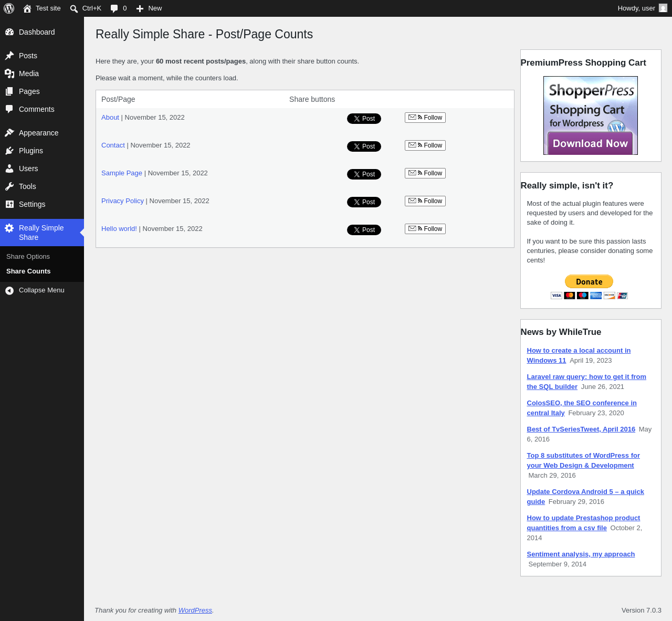Open Best of TvSeriesTweet April 2016

(581, 429)
